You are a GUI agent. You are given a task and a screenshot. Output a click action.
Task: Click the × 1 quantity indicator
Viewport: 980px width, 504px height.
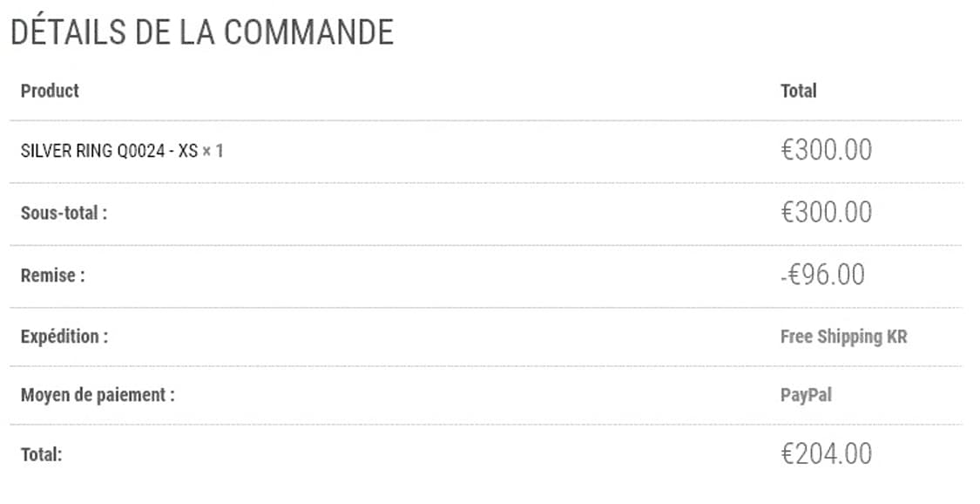click(213, 151)
